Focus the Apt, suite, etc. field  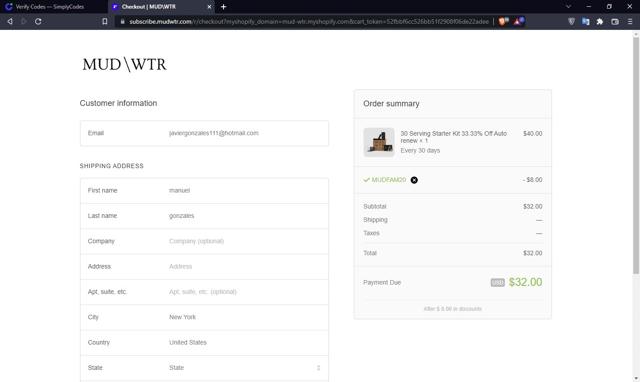(204, 292)
